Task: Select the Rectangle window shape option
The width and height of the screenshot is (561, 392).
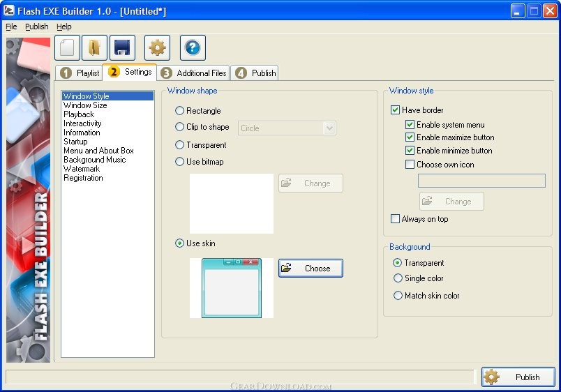Action: (180, 111)
